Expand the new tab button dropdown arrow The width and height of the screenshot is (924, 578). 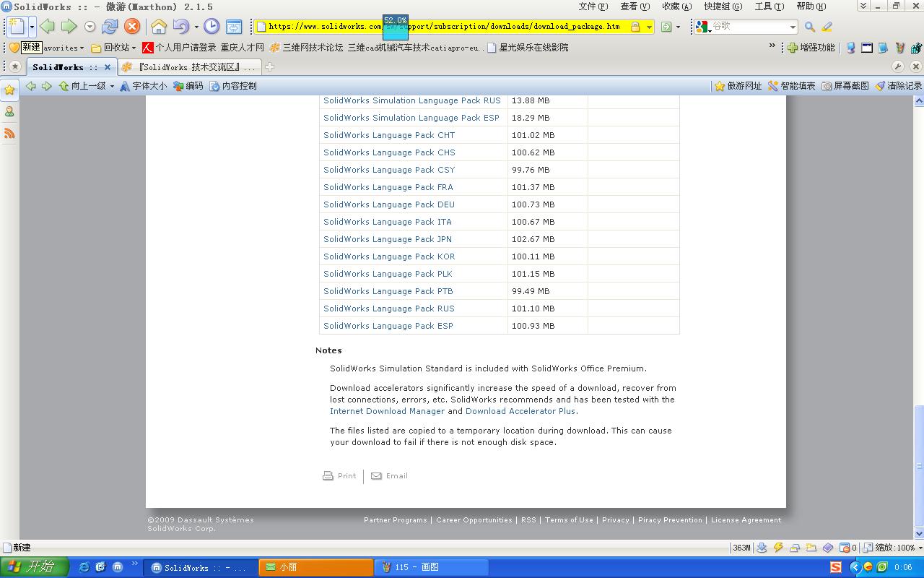tap(32, 27)
